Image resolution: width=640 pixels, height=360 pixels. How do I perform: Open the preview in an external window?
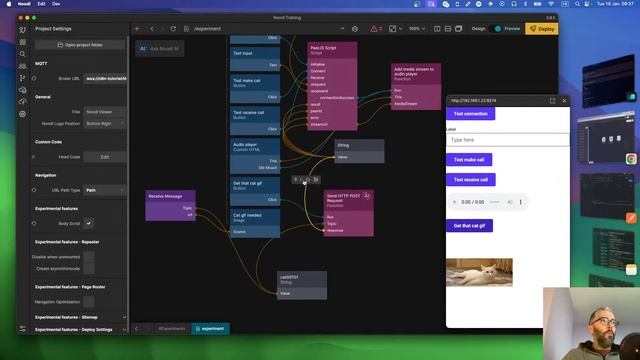point(552,100)
